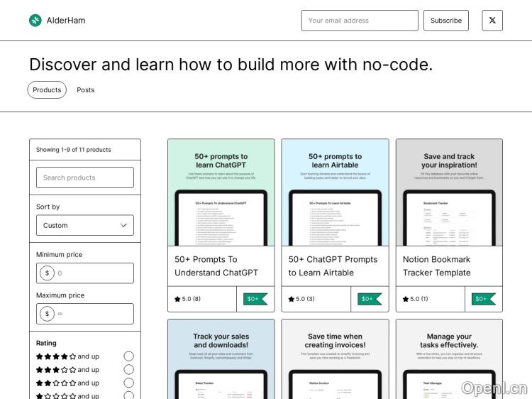Click the star rating on Airtable prompts card
The height and width of the screenshot is (399, 532).
click(x=301, y=299)
